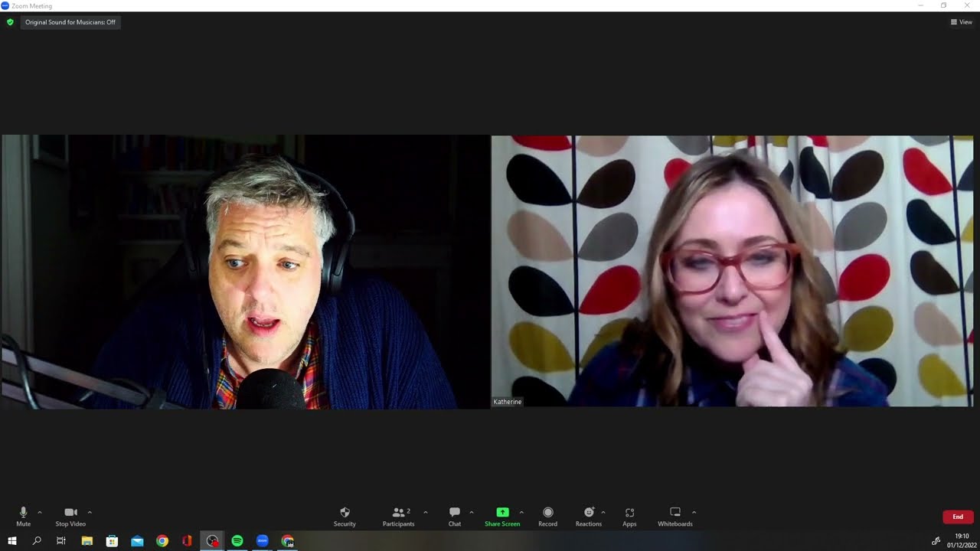Image resolution: width=980 pixels, height=551 pixels.
Task: Open Zoom Apps
Action: pyautogui.click(x=629, y=517)
